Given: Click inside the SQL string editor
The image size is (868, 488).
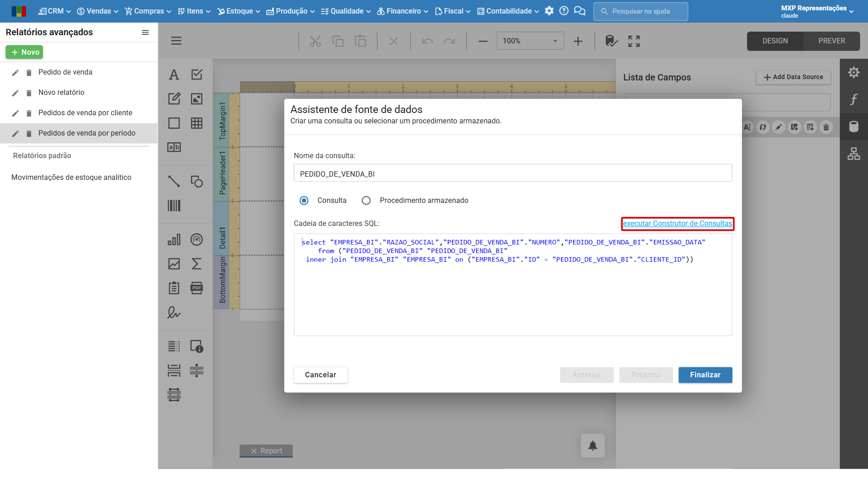Looking at the screenshot, I should pyautogui.click(x=513, y=285).
